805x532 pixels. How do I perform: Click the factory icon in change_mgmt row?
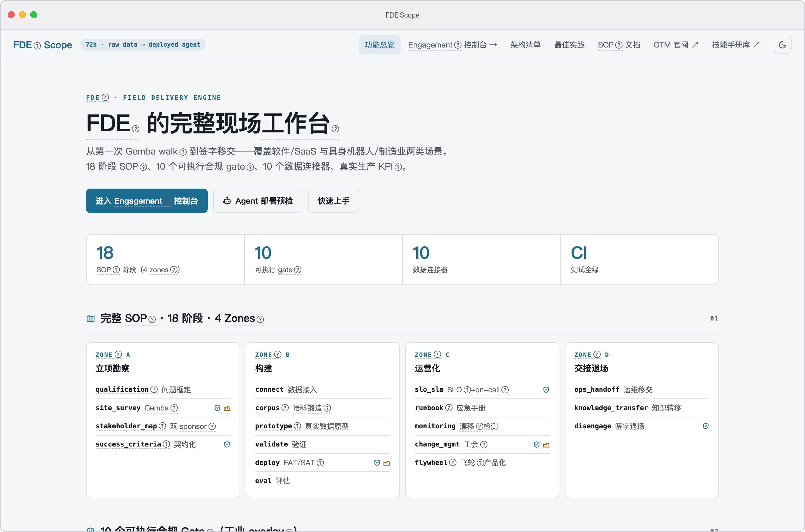point(546,445)
